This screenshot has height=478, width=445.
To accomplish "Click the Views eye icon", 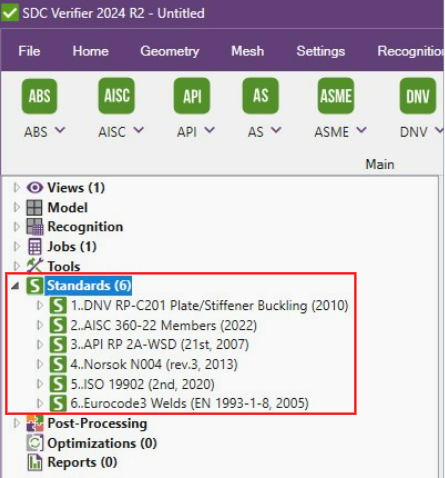I will point(35,188).
